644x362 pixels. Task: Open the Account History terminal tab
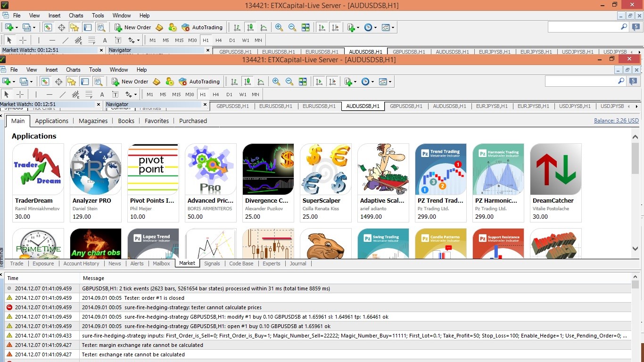tap(81, 263)
